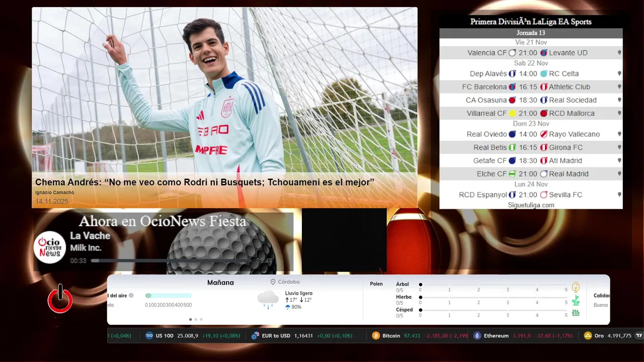Open venue pin for FC Barcelona match
Viewport: 644px width, 362px height.
click(619, 87)
